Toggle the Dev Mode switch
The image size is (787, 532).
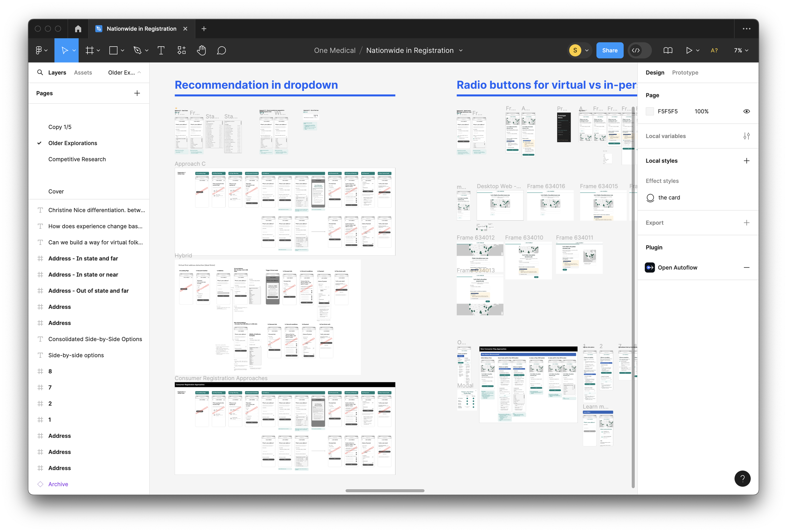pos(639,50)
